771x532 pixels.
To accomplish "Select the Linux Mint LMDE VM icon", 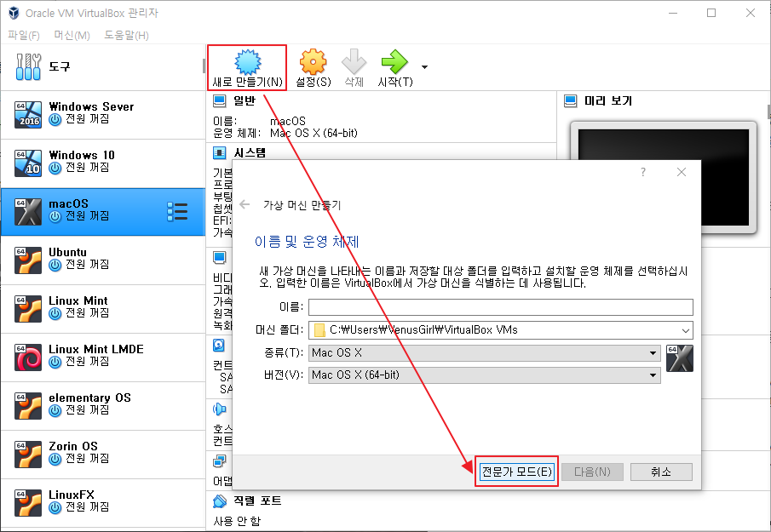I will click(28, 358).
